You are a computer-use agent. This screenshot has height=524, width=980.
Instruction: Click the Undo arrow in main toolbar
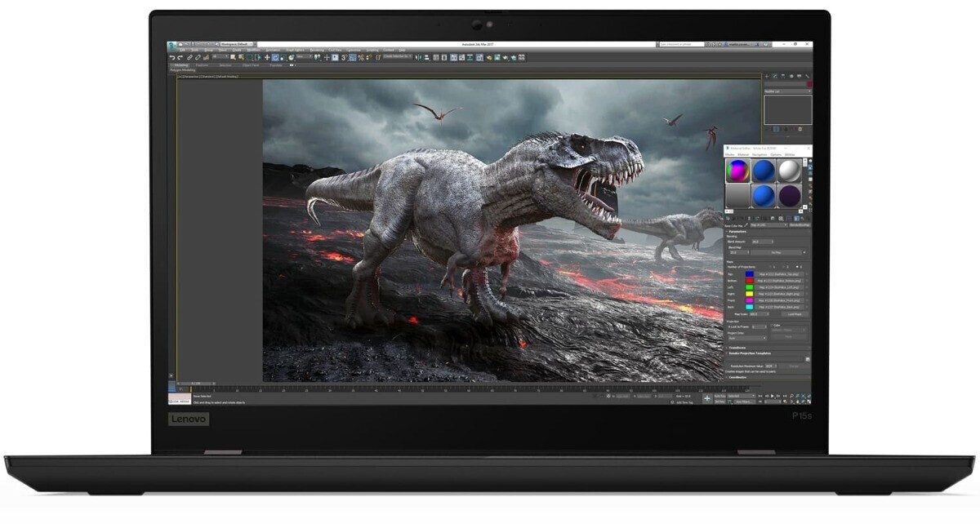[171, 57]
